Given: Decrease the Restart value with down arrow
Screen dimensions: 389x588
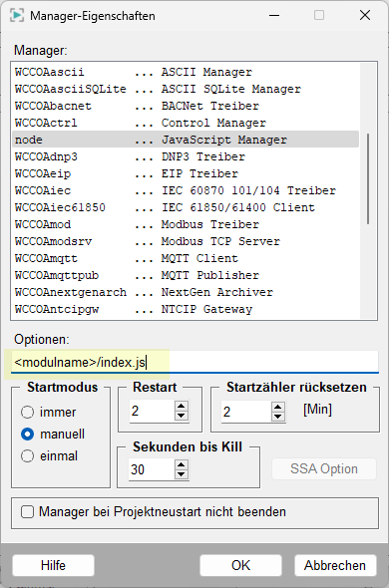Looking at the screenshot, I should [x=182, y=416].
